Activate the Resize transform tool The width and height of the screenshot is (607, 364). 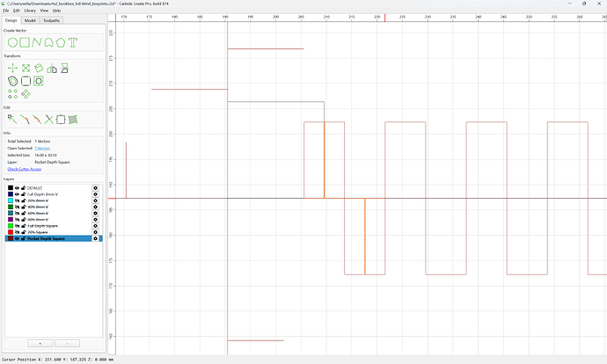coord(26,69)
